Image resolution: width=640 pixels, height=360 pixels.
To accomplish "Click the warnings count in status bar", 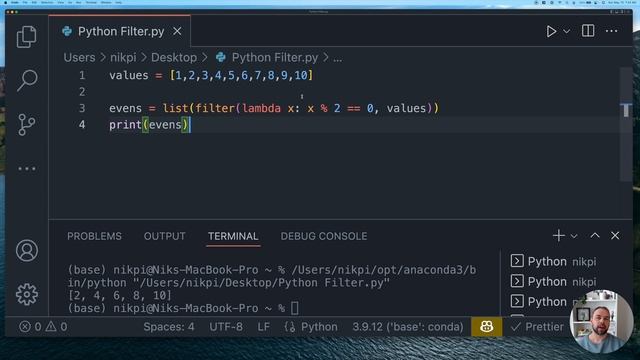I will (56, 327).
